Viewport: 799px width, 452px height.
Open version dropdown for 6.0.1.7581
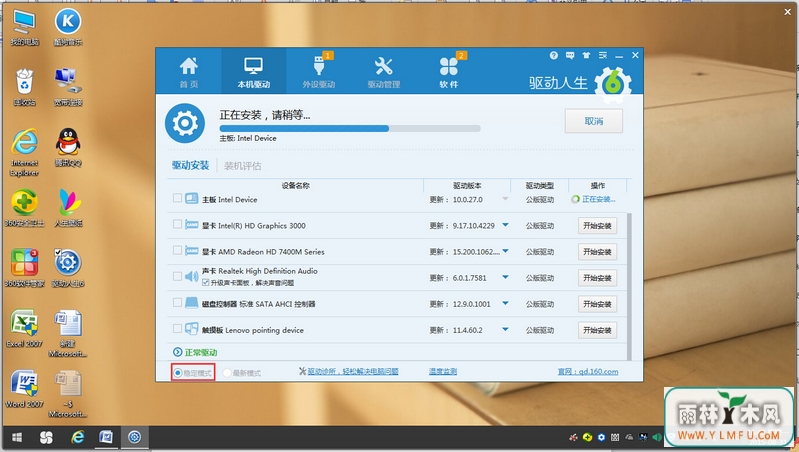click(x=505, y=277)
